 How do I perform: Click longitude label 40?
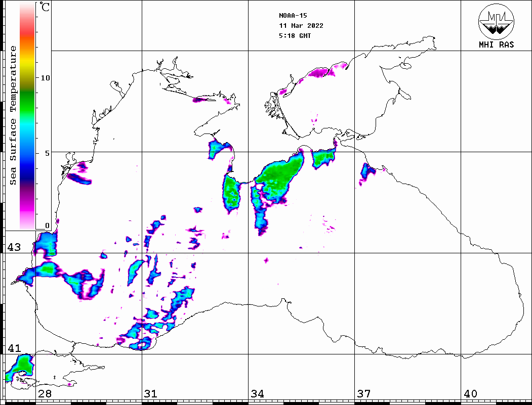tap(470, 394)
